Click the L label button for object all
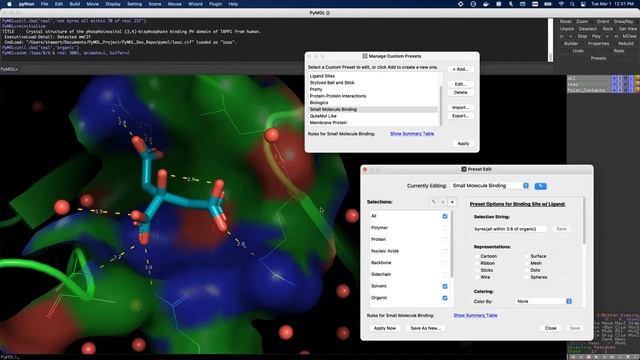Viewport: 640px width, 360px height. pyautogui.click(x=631, y=78)
